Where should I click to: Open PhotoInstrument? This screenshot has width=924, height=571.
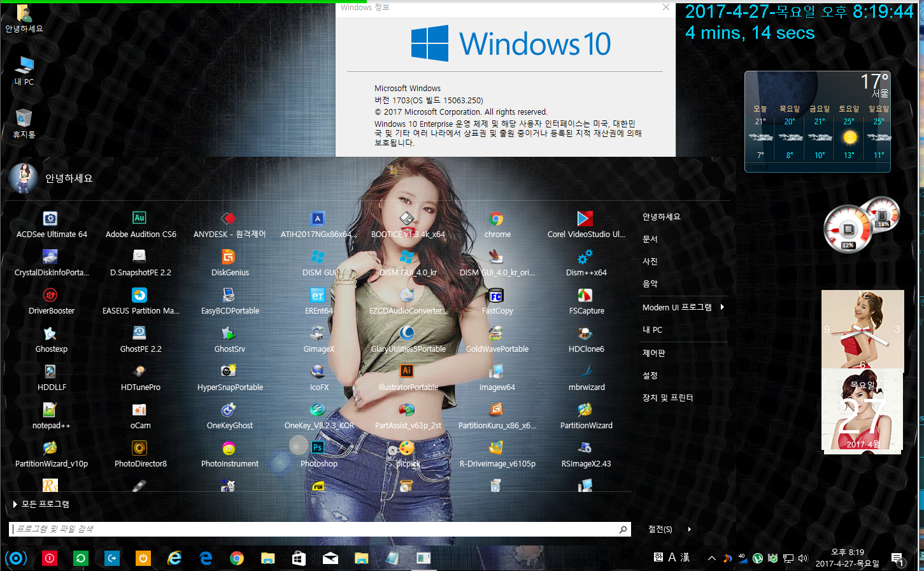click(230, 455)
